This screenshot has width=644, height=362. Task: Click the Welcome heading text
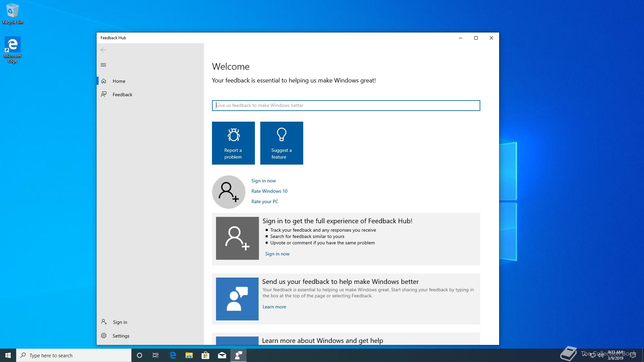pos(231,66)
